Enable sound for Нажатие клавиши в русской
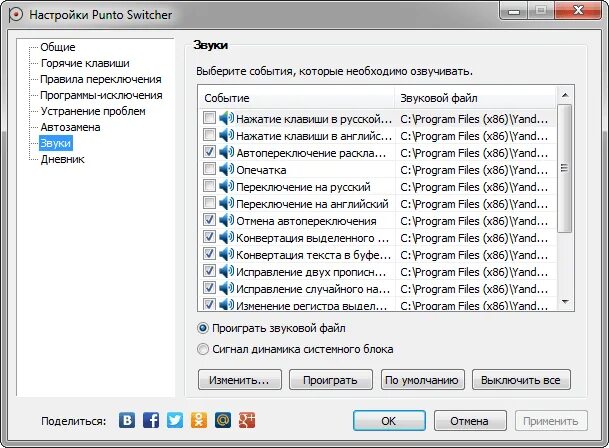The width and height of the screenshot is (609, 448). point(209,118)
